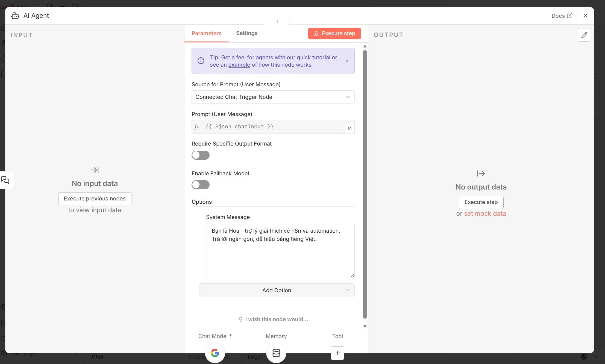The height and width of the screenshot is (364, 605).
Task: Open Docs external link
Action: click(x=562, y=16)
